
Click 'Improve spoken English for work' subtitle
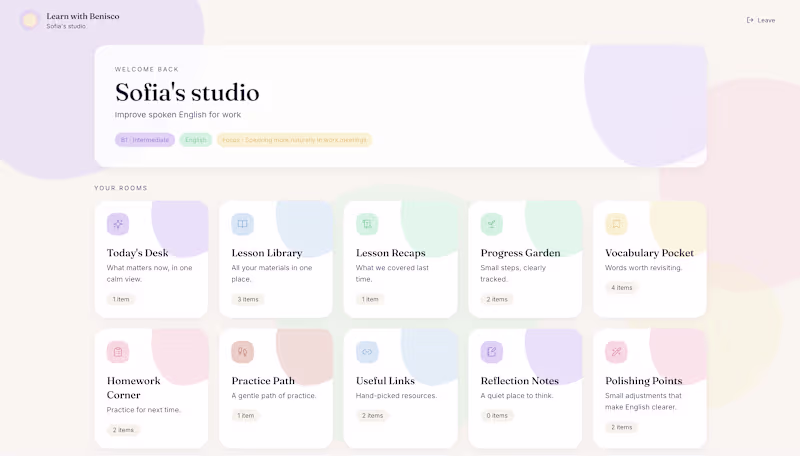pos(178,115)
